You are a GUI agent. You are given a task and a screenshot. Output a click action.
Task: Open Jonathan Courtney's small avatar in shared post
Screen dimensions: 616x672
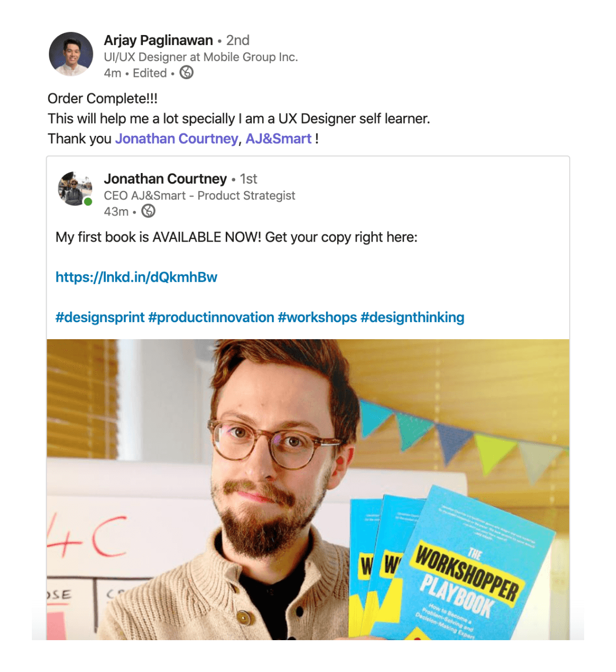point(75,188)
